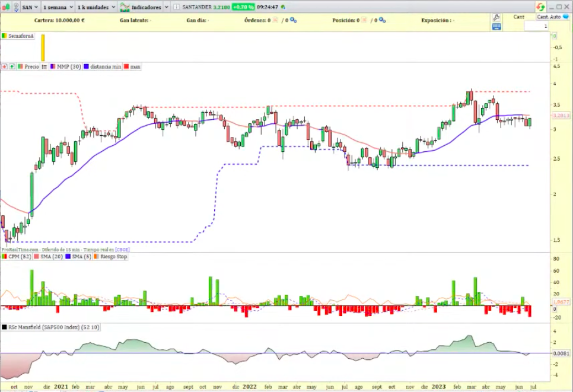Open the wrench trading settings icon
The width and height of the screenshot is (573, 392).
pos(496,17)
